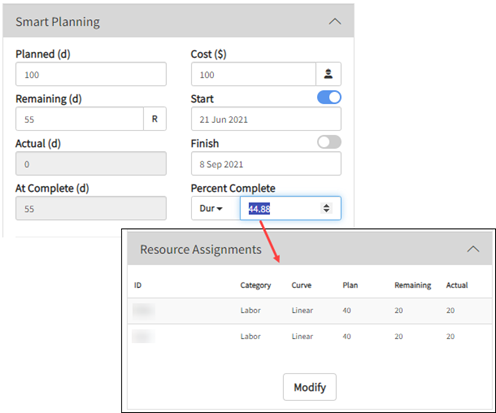Image resolution: width=496 pixels, height=413 pixels.
Task: Click the Finish date field 8 Sep 2021
Action: (266, 163)
